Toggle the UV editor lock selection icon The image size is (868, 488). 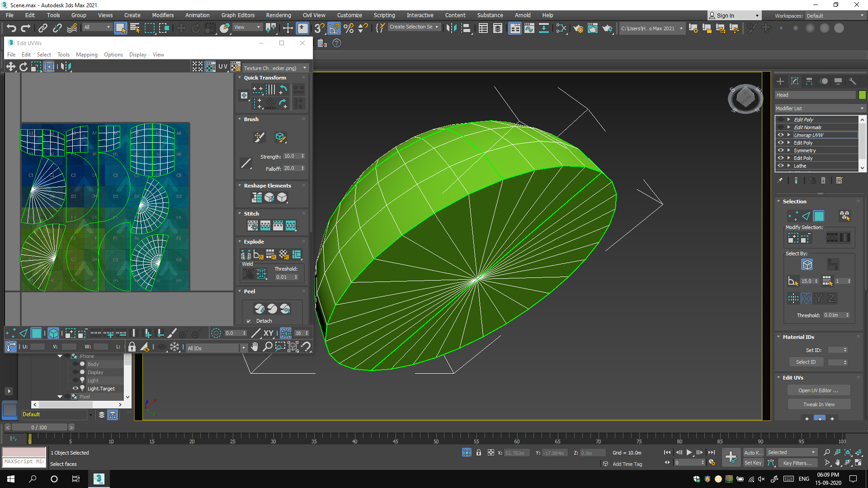tap(132, 347)
